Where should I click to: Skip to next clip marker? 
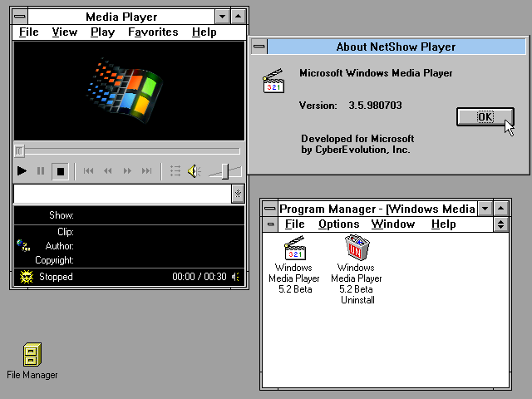pos(146,171)
